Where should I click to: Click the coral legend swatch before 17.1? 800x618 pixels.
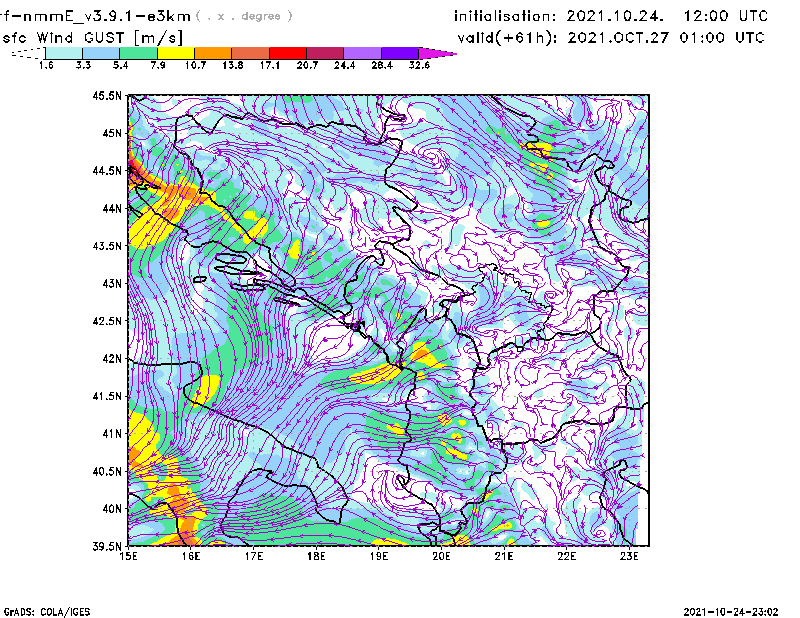tap(251, 53)
